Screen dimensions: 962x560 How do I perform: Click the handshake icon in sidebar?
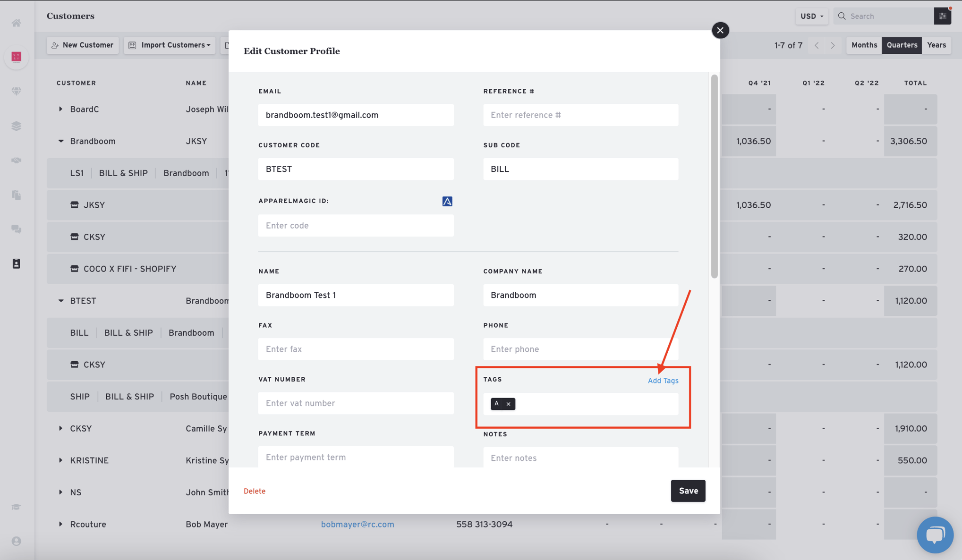click(x=17, y=161)
